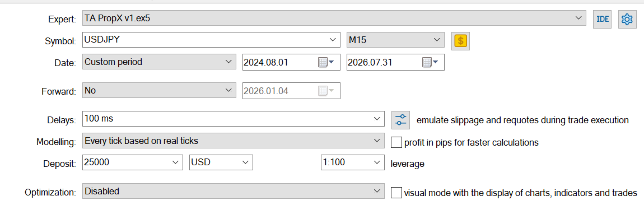
Task: Click the 'Forward:' label
Action: coord(59,91)
